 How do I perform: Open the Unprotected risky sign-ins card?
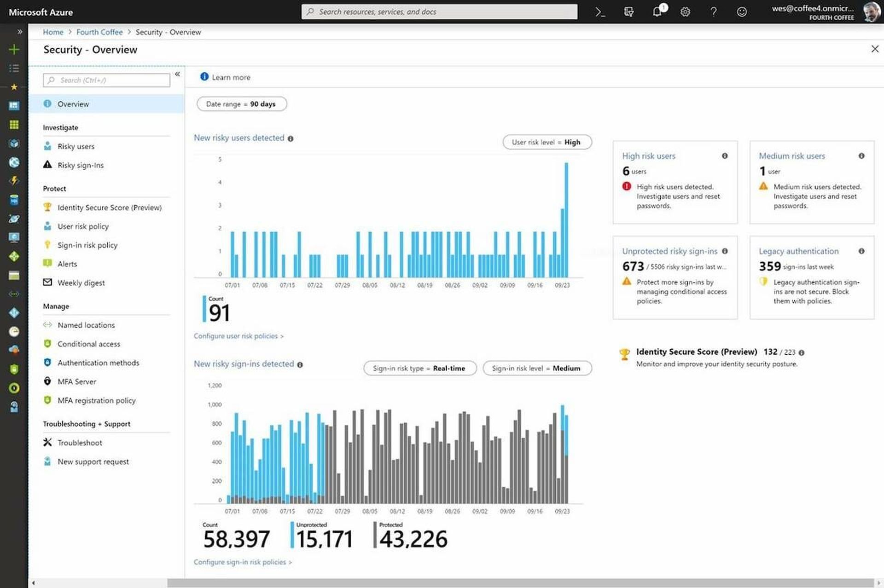point(675,278)
